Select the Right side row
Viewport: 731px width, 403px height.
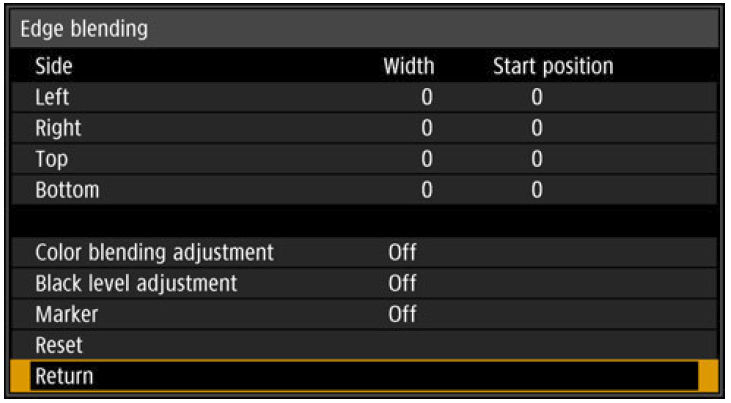click(x=58, y=129)
